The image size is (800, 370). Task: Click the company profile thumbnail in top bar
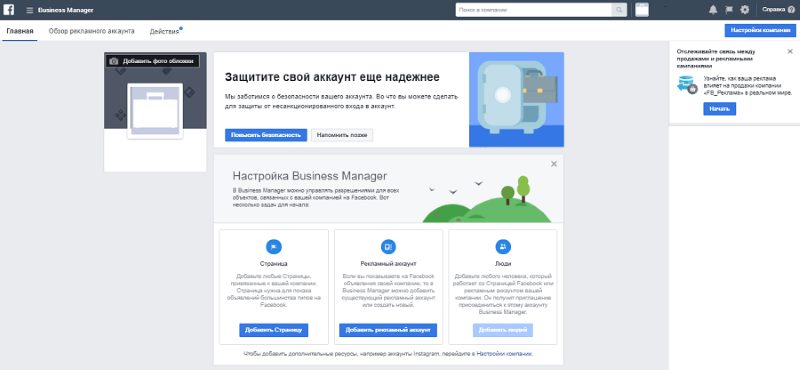tap(642, 10)
